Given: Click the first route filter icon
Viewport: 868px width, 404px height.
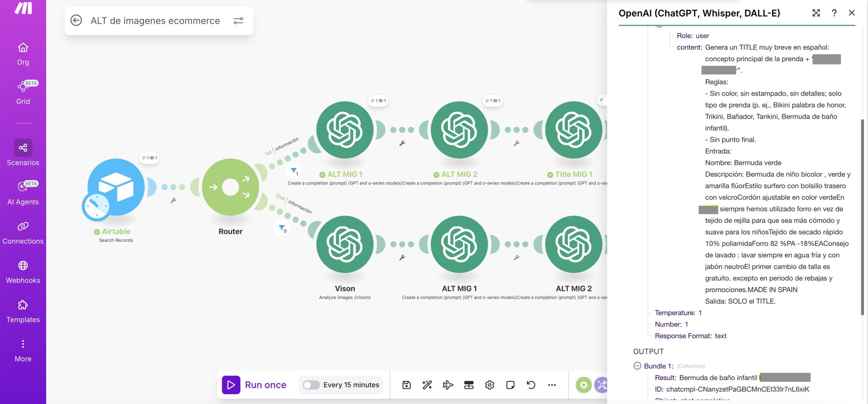Looking at the screenshot, I should tap(294, 171).
